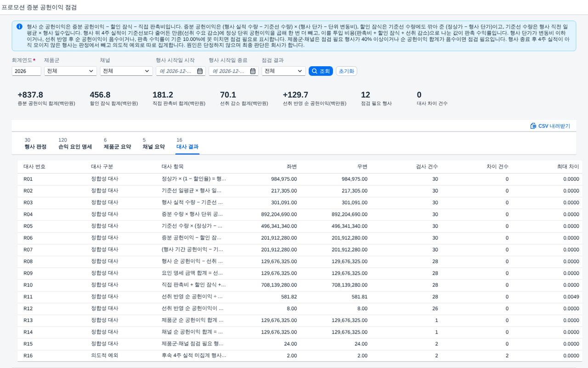
Task: Click the 581.82 left-side value
Action: click(x=289, y=297)
